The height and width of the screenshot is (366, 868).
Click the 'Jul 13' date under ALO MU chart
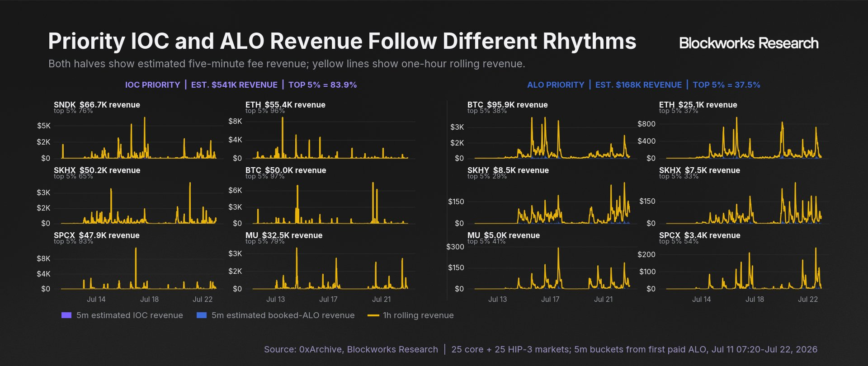(x=497, y=299)
